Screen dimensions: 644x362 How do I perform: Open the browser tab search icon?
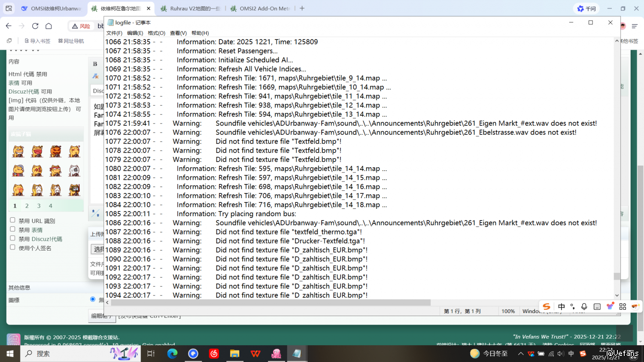pos(9,8)
